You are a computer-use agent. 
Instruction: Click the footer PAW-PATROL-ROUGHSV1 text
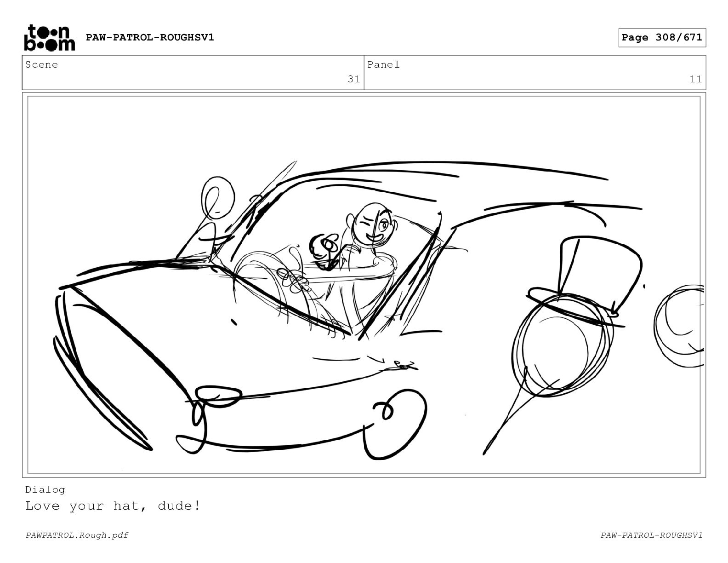[x=651, y=535]
